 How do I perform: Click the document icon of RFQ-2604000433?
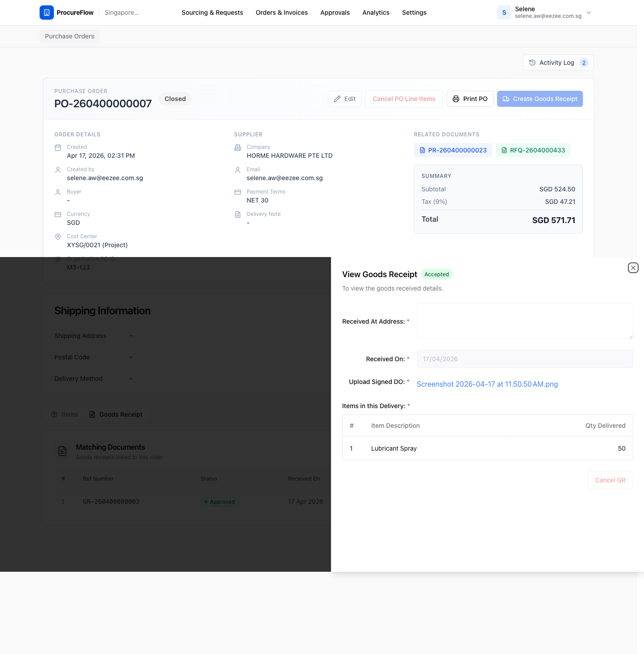pyautogui.click(x=504, y=150)
